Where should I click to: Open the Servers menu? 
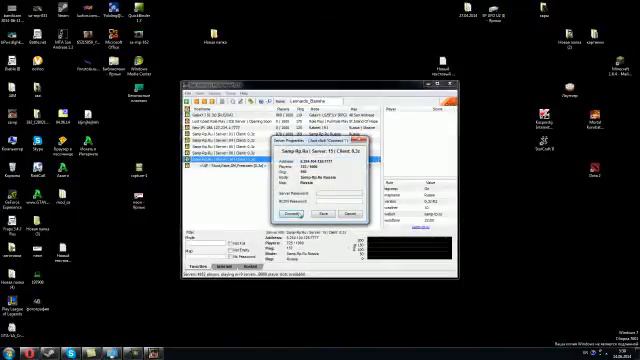215,93
